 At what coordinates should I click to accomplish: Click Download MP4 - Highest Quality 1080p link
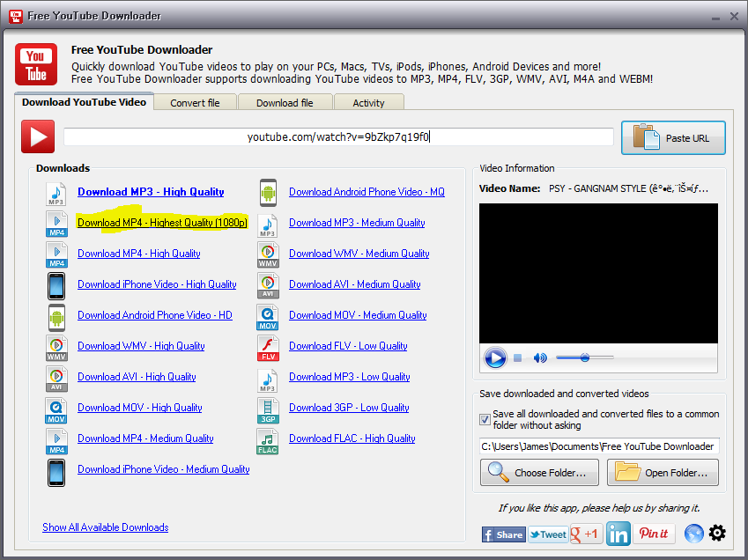pos(161,222)
